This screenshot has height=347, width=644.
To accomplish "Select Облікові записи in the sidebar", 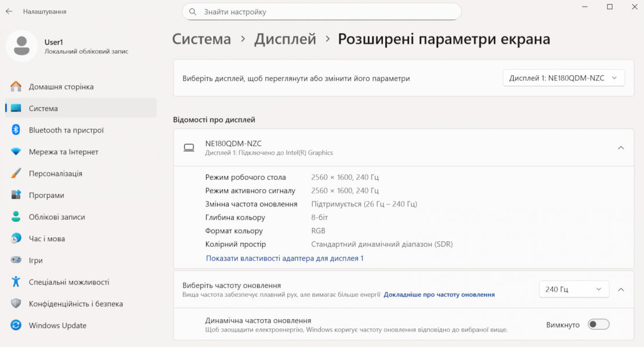I will coord(57,217).
